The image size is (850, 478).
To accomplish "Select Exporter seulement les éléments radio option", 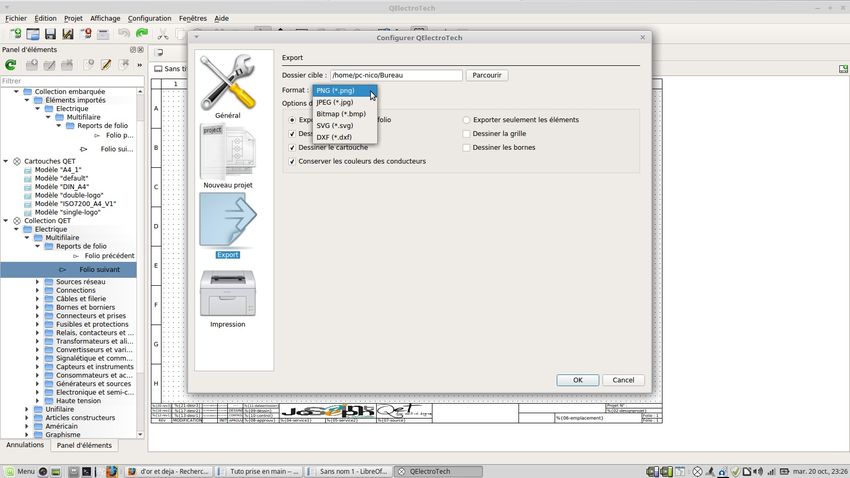I will click(x=467, y=120).
